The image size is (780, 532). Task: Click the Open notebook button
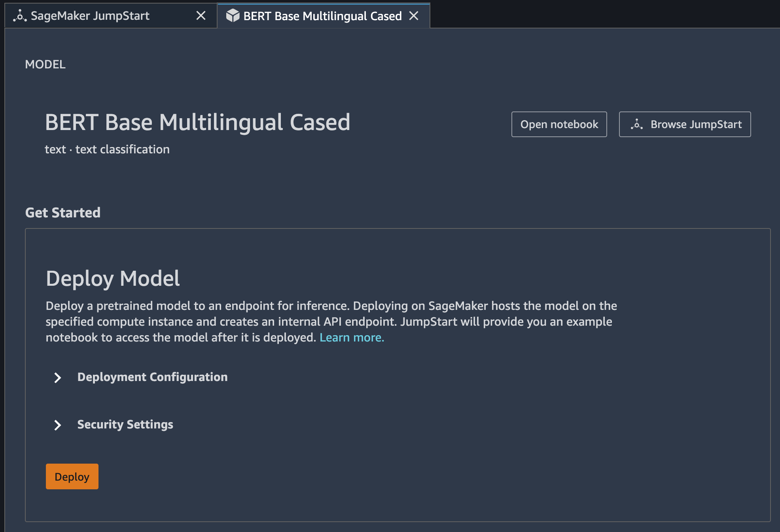[559, 124]
